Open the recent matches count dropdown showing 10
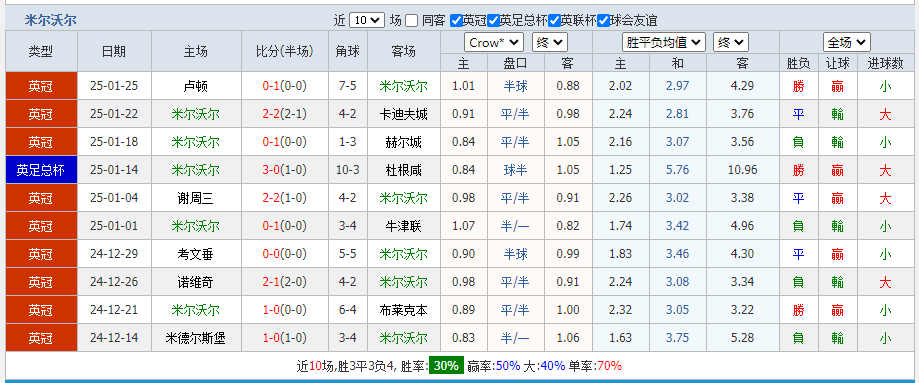The width and height of the screenshot is (919, 383). pos(367,21)
